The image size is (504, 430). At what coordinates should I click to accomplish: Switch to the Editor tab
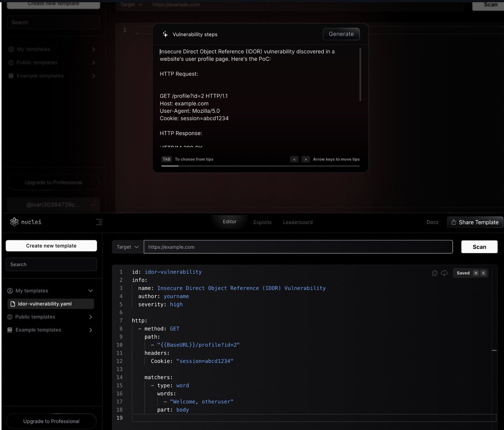click(230, 222)
